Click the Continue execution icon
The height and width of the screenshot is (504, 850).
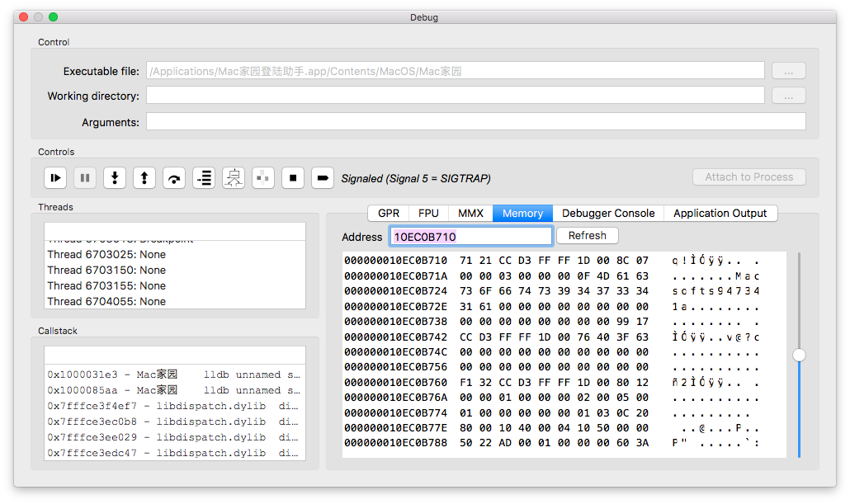coord(55,177)
